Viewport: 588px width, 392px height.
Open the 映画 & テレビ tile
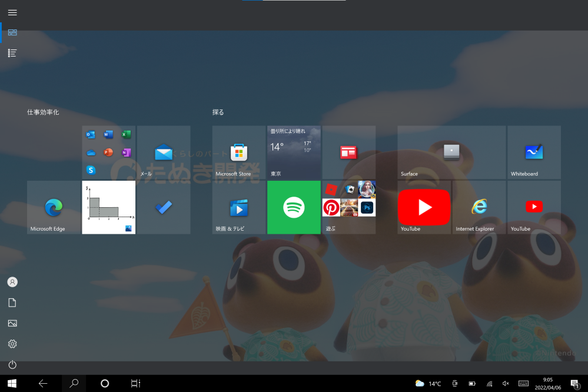coord(238,207)
